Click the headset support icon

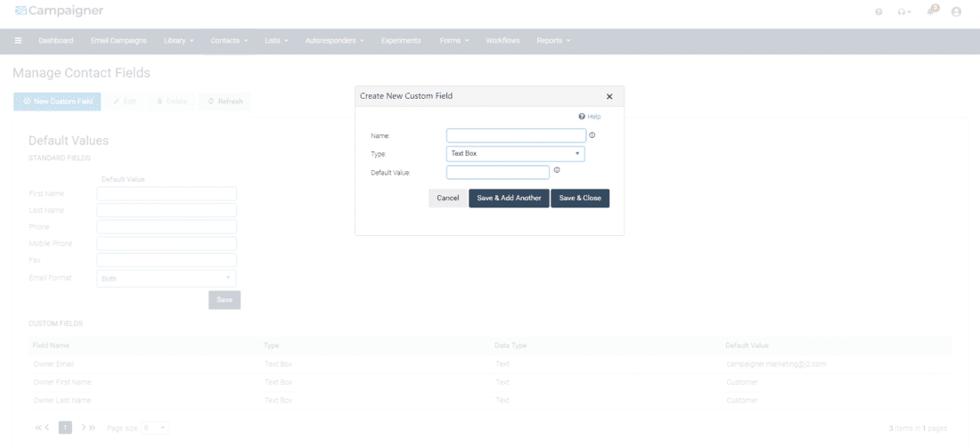[x=901, y=12]
